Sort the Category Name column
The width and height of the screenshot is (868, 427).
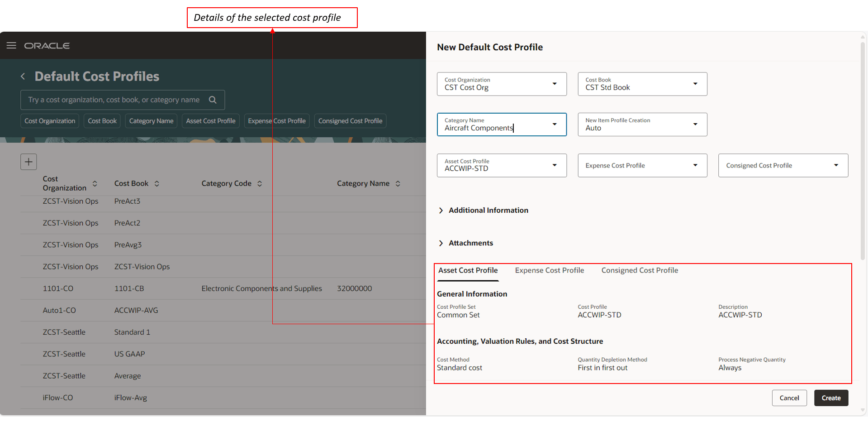[x=398, y=183]
